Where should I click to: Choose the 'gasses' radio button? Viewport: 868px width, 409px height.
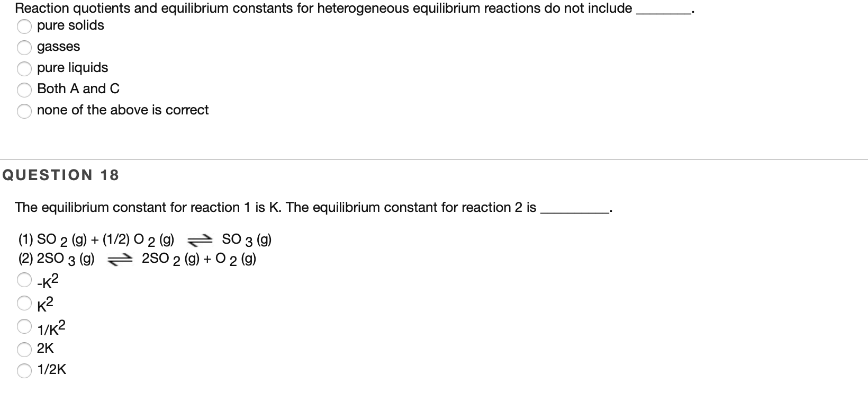tap(24, 48)
